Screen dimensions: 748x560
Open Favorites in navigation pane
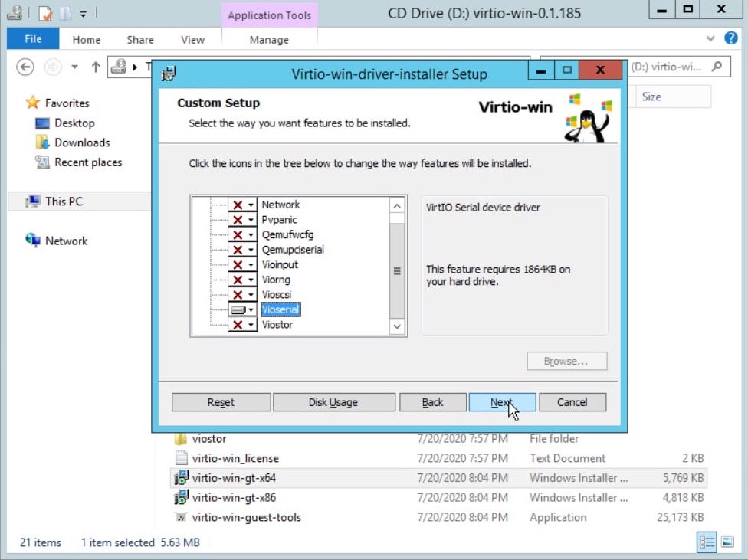click(67, 103)
